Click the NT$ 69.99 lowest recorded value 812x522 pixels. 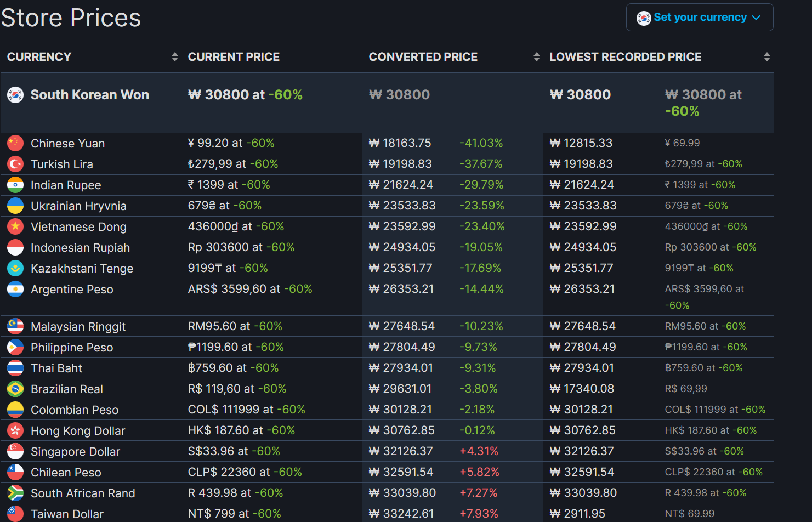pos(690,514)
